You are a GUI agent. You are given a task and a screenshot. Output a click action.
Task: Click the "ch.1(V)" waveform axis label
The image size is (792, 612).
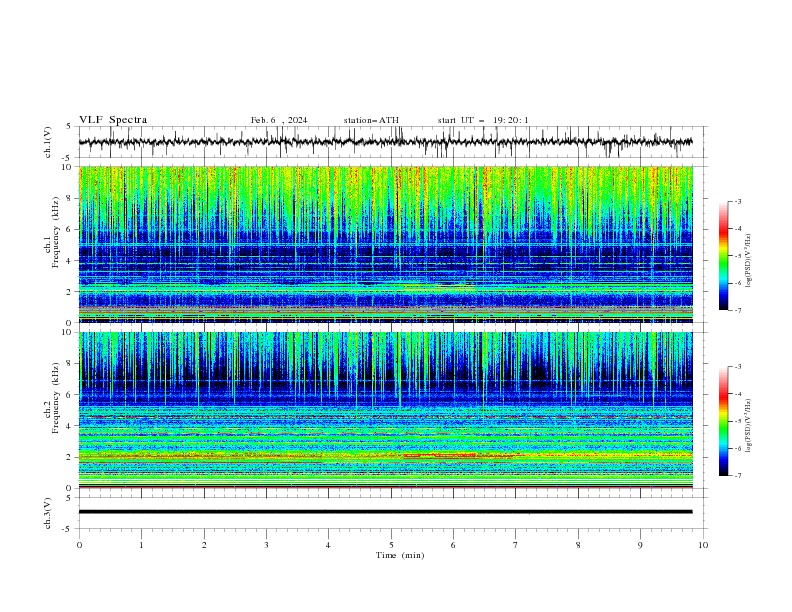(48, 142)
